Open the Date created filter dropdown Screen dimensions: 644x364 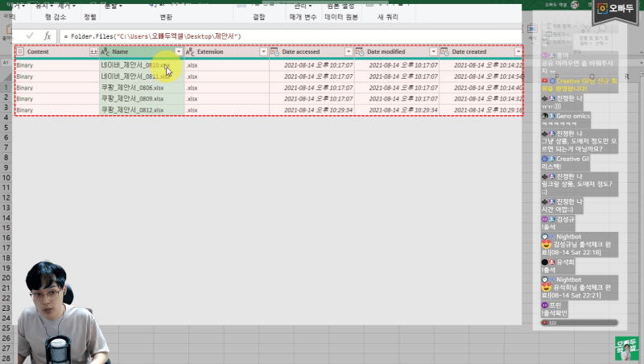516,52
